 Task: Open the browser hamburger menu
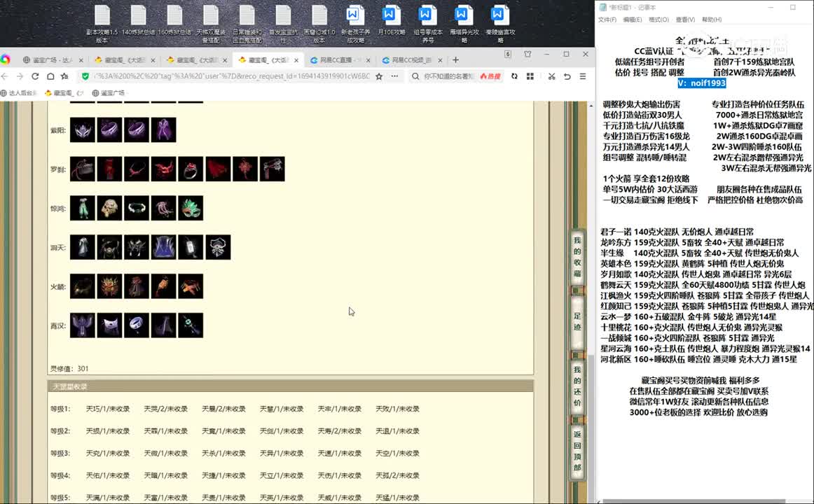coord(582,76)
